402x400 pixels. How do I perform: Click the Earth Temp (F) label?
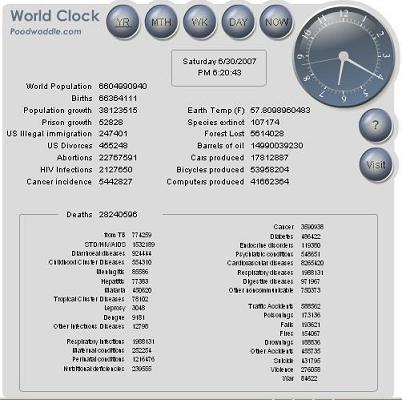216,110
